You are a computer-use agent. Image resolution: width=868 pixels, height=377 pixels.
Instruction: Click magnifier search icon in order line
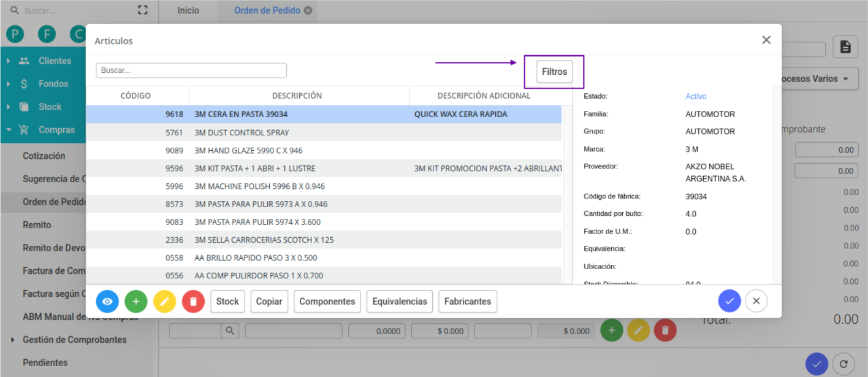pyautogui.click(x=229, y=331)
